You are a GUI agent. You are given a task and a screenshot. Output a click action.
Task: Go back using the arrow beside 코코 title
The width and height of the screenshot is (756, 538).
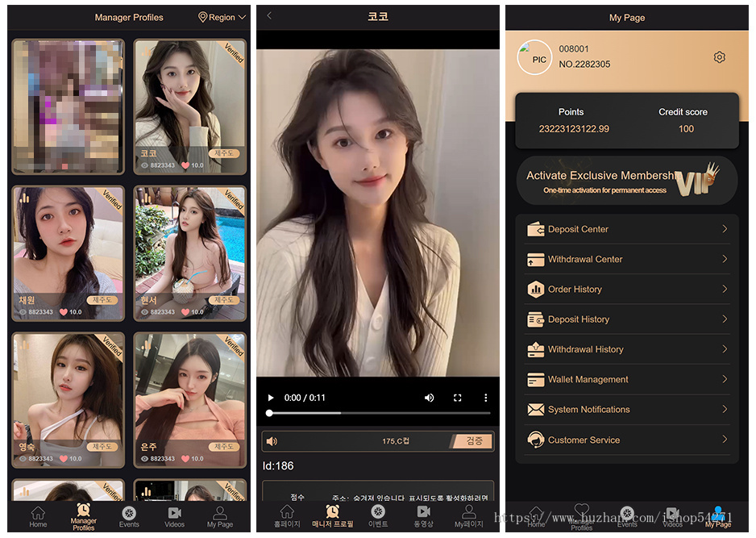269,16
